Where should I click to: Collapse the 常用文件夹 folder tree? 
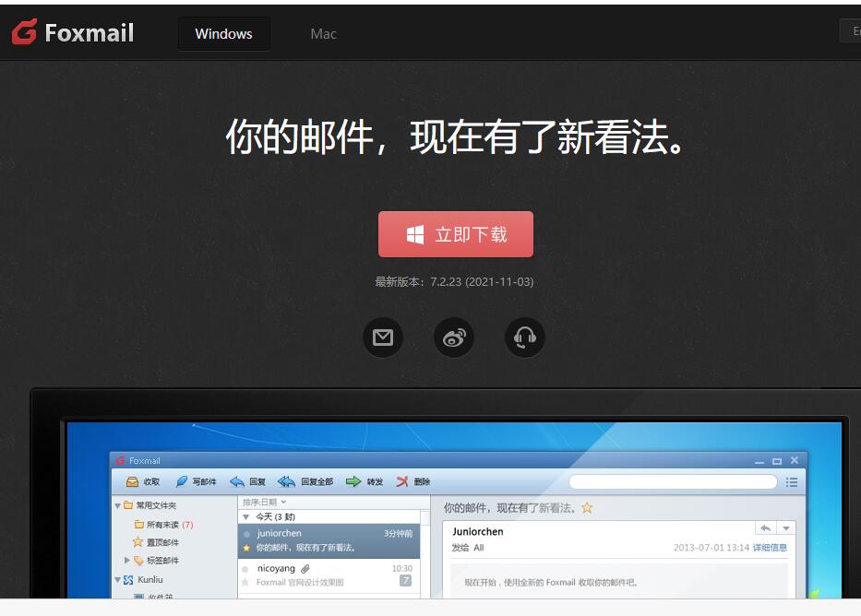coord(118,505)
